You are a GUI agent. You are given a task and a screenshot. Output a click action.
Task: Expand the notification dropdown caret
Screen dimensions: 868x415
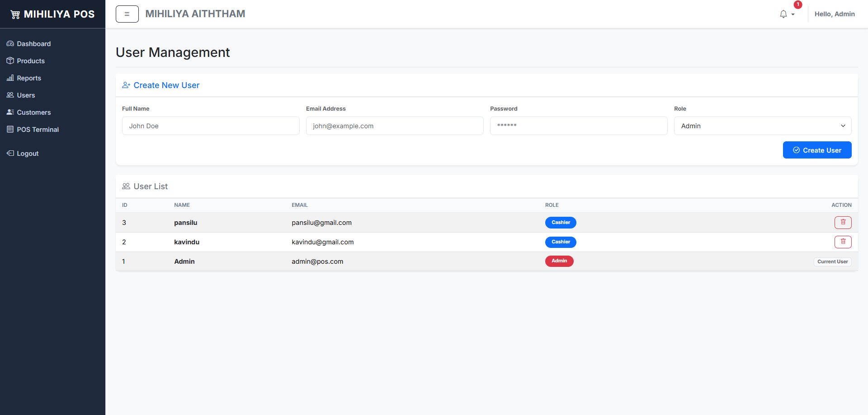[x=793, y=14]
